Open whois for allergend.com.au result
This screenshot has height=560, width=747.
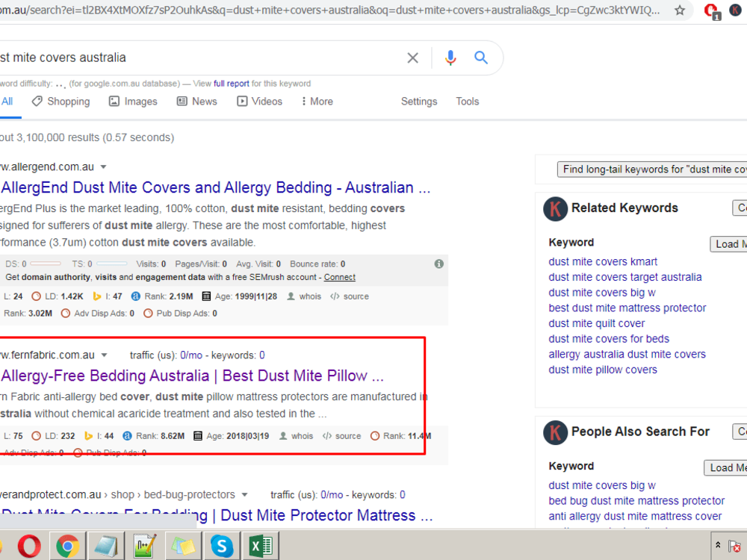(305, 296)
